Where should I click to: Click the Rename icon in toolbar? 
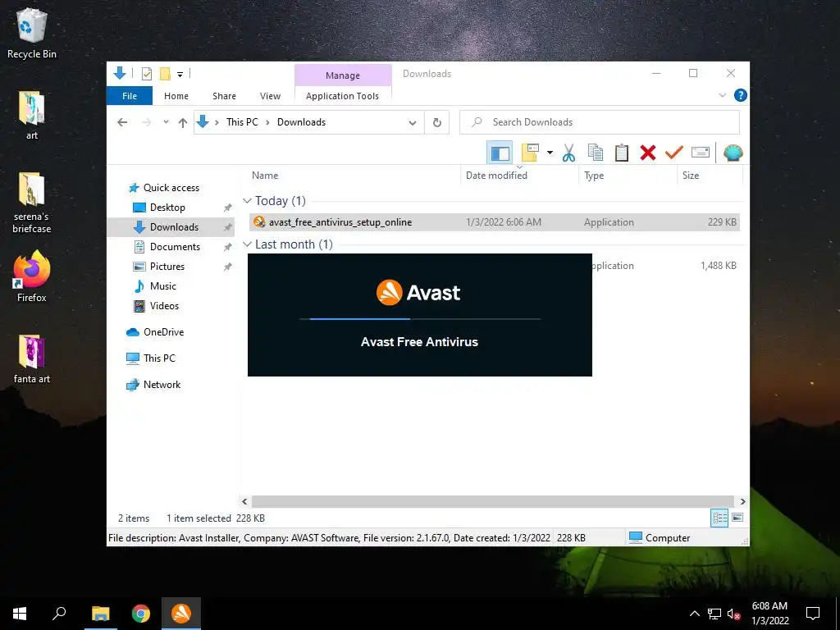tap(701, 153)
